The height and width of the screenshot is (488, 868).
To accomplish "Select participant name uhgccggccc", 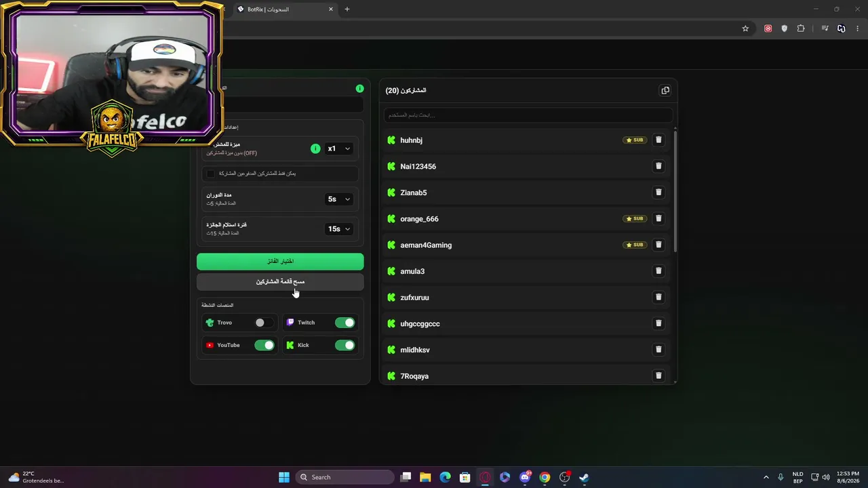I will [420, 323].
